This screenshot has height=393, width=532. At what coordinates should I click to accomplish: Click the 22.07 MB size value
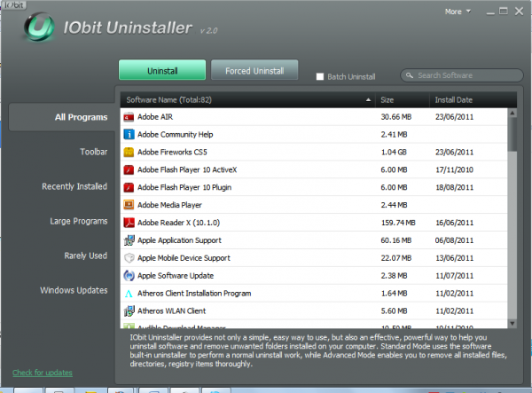[396, 258]
